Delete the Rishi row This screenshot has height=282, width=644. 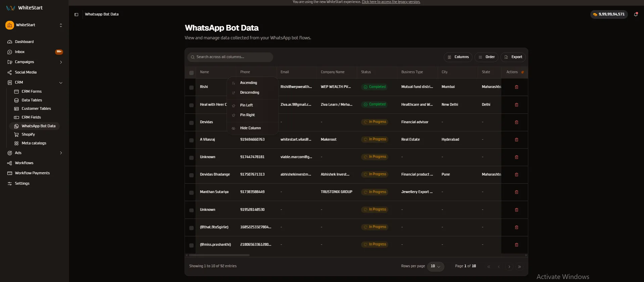(516, 87)
